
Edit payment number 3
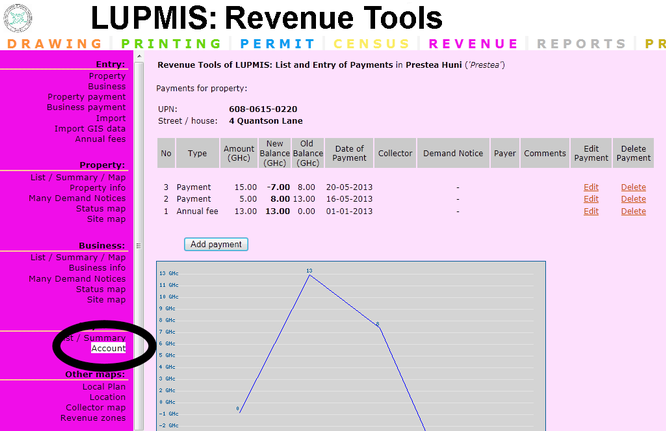(x=591, y=187)
